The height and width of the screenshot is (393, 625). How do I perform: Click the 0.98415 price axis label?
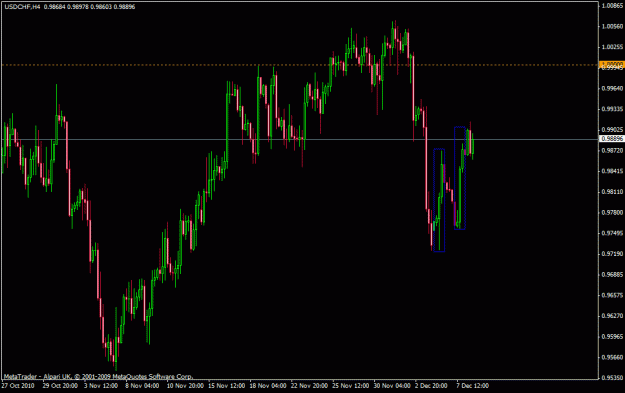click(612, 171)
